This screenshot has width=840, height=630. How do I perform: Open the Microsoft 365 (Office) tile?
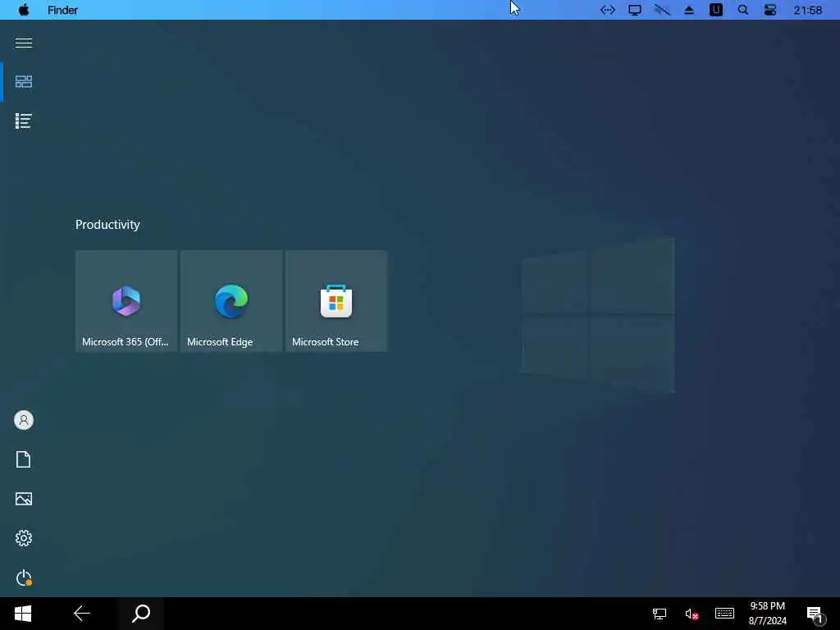pos(126,301)
